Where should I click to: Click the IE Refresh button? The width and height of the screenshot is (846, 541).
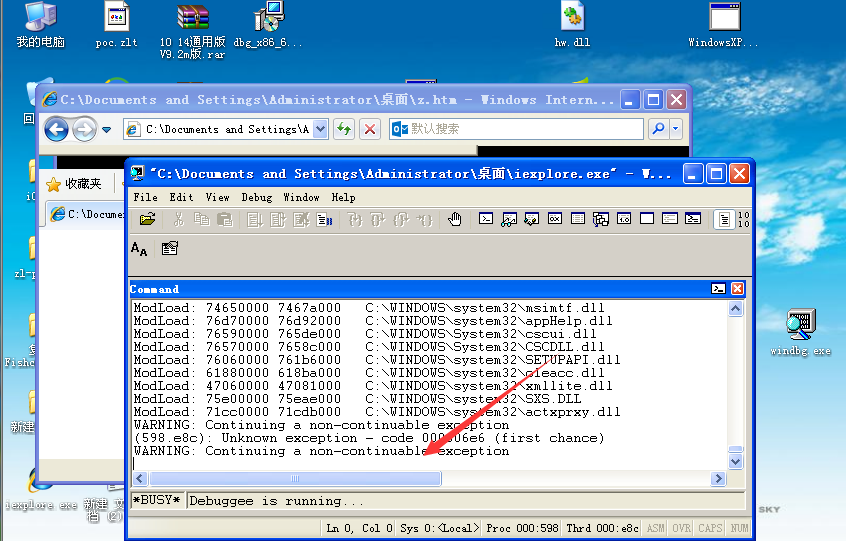point(344,129)
